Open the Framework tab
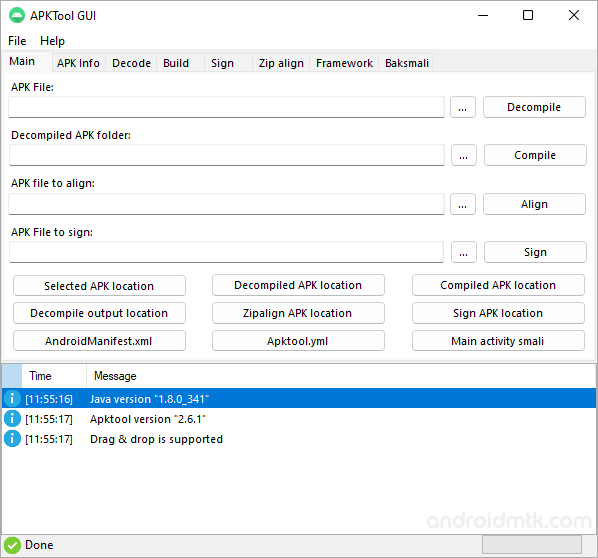The height and width of the screenshot is (558, 598). (344, 63)
